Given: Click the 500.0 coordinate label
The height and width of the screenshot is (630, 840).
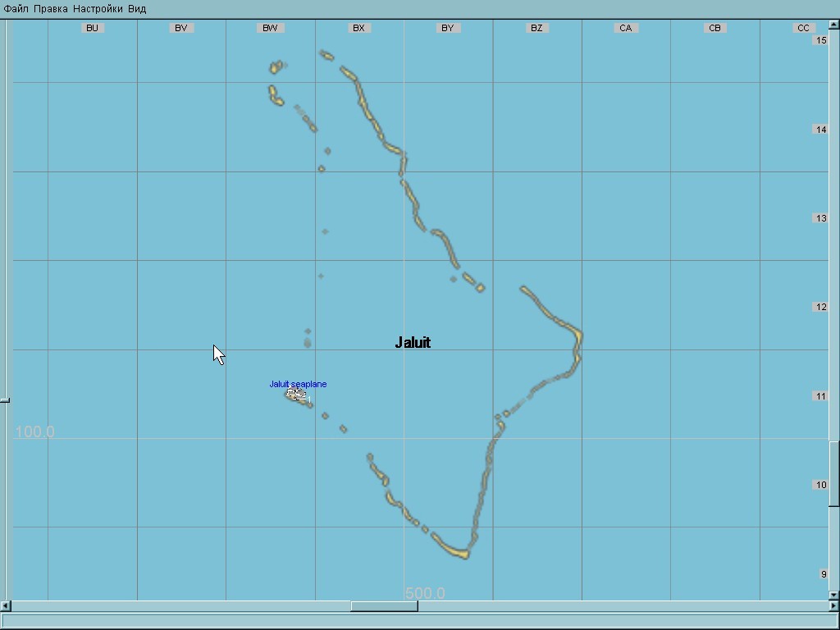Looking at the screenshot, I should click(x=425, y=593).
